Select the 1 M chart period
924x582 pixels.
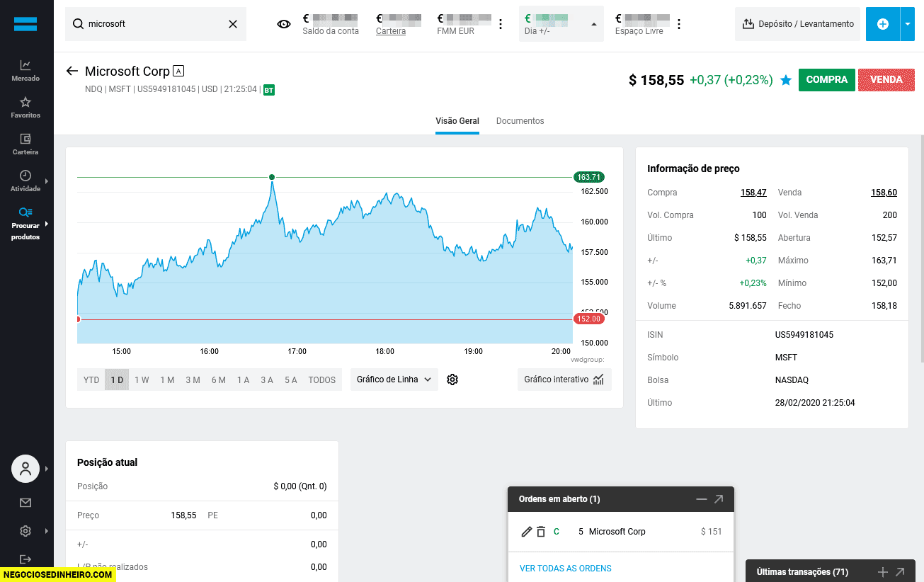coord(167,380)
